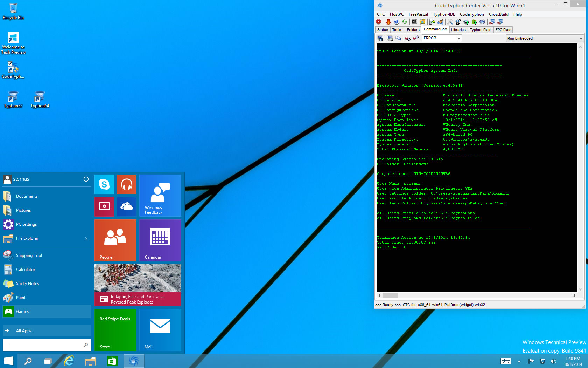Open the CrossBuild menu

(x=498, y=14)
